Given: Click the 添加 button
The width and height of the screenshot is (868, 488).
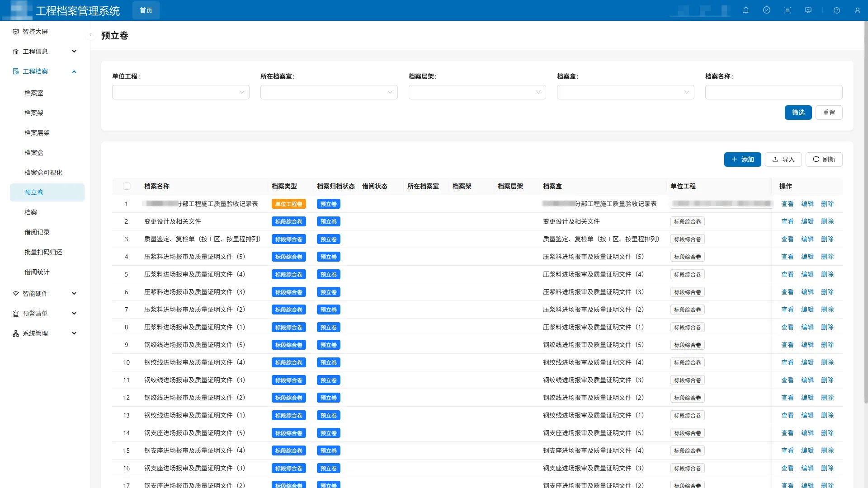Looking at the screenshot, I should 742,160.
